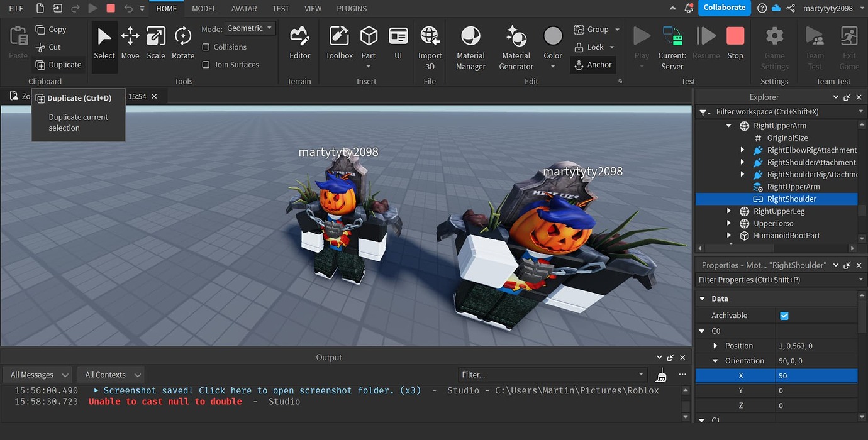Switch to the MODEL ribbon tab
The image size is (868, 440).
203,8
